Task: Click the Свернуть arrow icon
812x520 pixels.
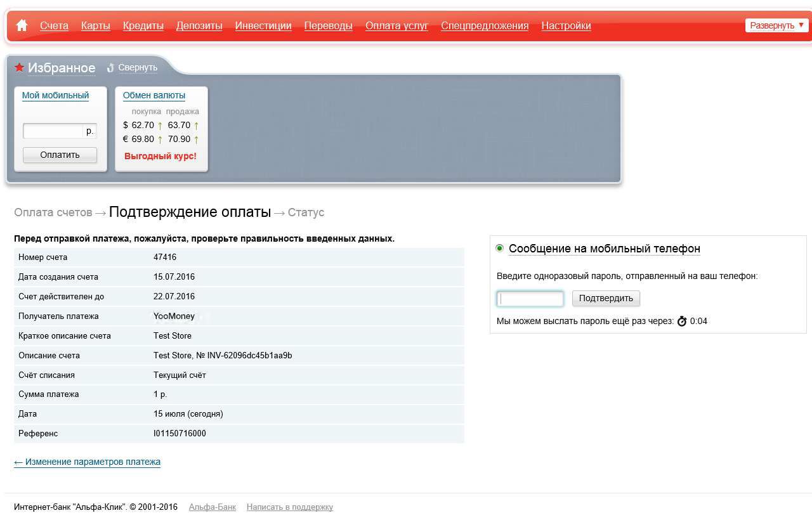Action: click(110, 68)
